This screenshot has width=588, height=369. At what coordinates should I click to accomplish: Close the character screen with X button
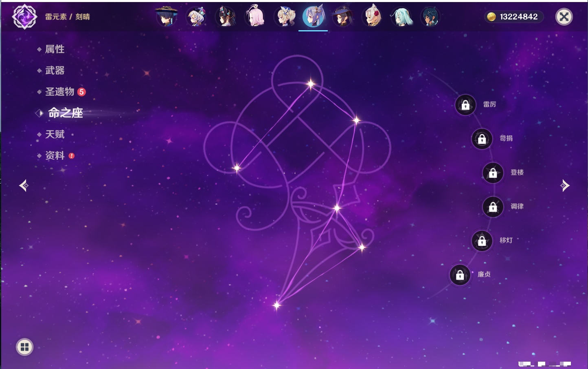click(x=564, y=17)
